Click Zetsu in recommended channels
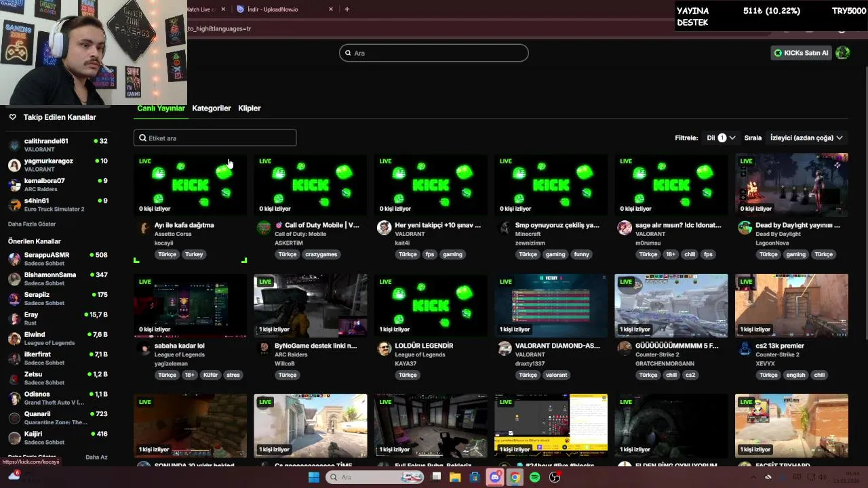 click(x=58, y=378)
